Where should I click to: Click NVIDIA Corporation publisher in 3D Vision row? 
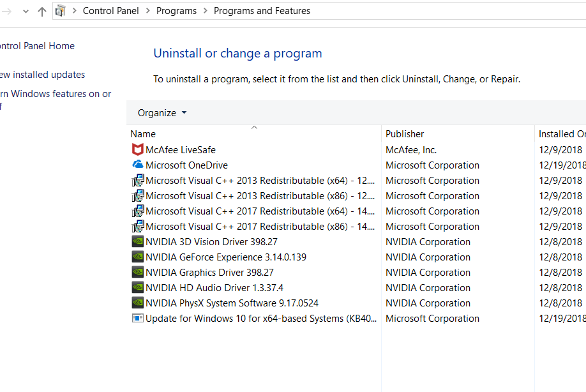[x=428, y=242]
